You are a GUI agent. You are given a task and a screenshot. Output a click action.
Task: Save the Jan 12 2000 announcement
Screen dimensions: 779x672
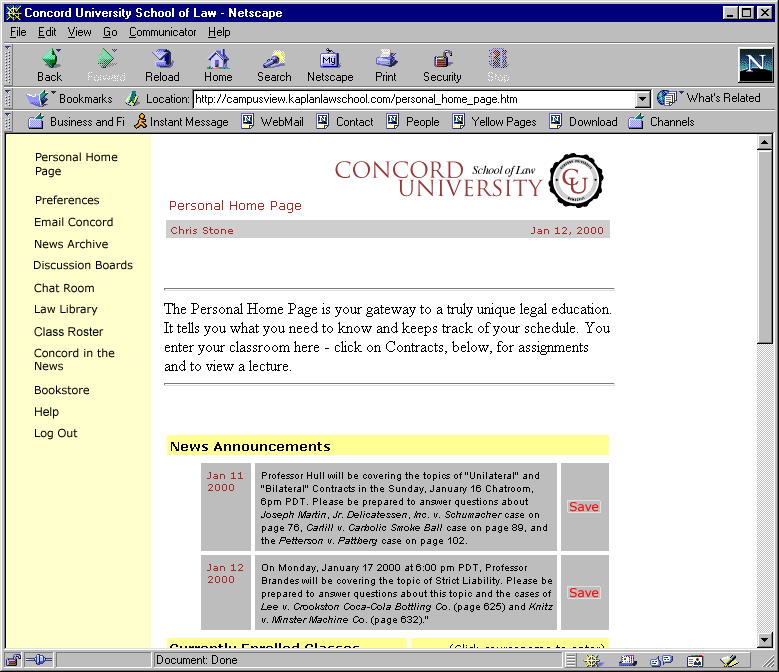point(584,593)
